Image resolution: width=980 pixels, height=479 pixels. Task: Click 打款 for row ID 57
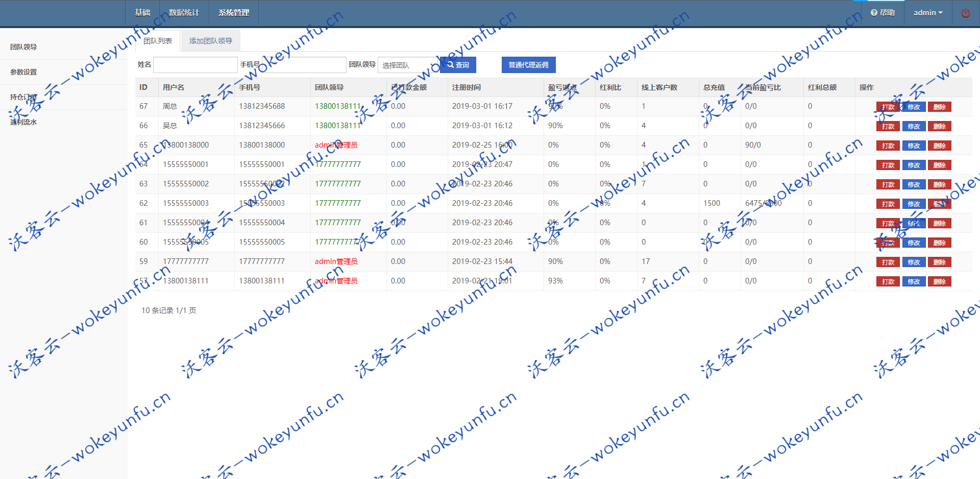[x=888, y=282]
